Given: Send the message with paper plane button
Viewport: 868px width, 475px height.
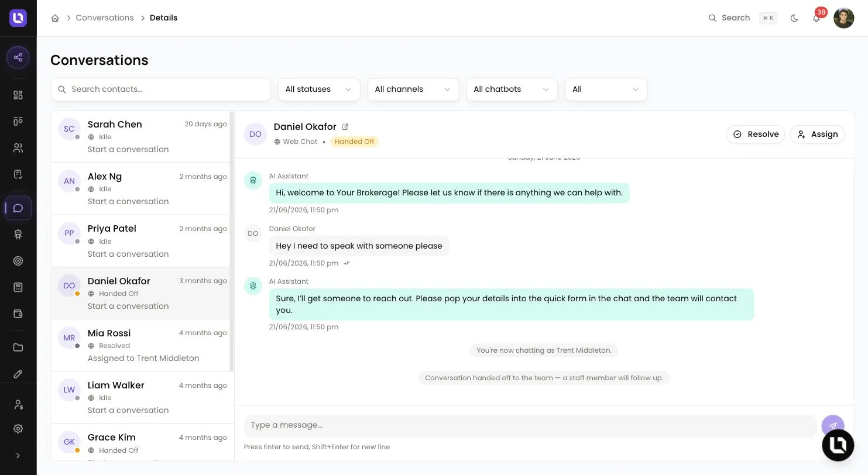Looking at the screenshot, I should pyautogui.click(x=833, y=426).
